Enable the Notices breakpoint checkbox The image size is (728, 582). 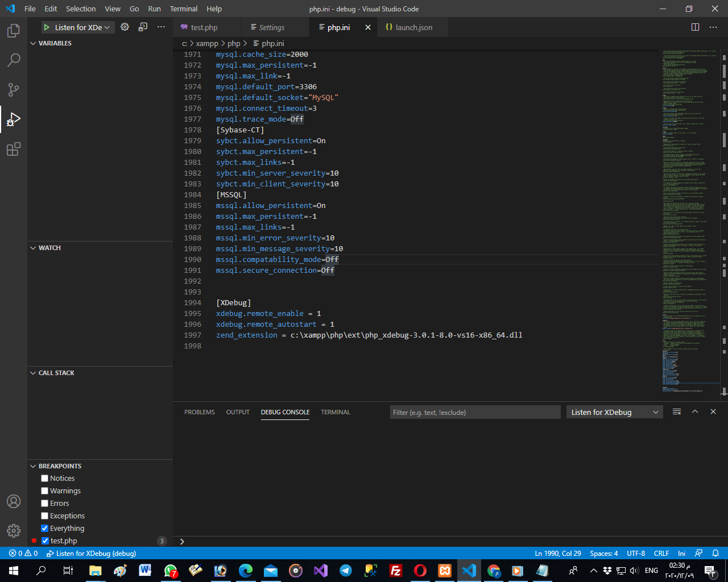point(45,479)
